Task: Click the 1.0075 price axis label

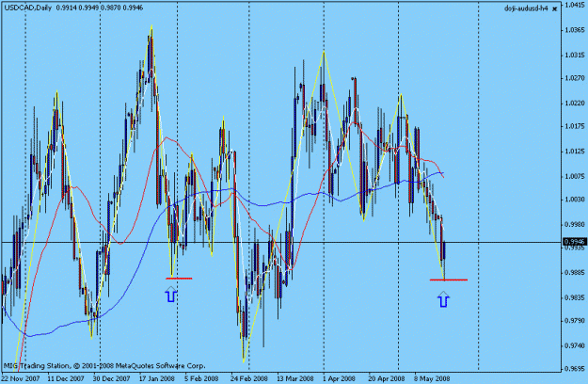Action: point(575,176)
